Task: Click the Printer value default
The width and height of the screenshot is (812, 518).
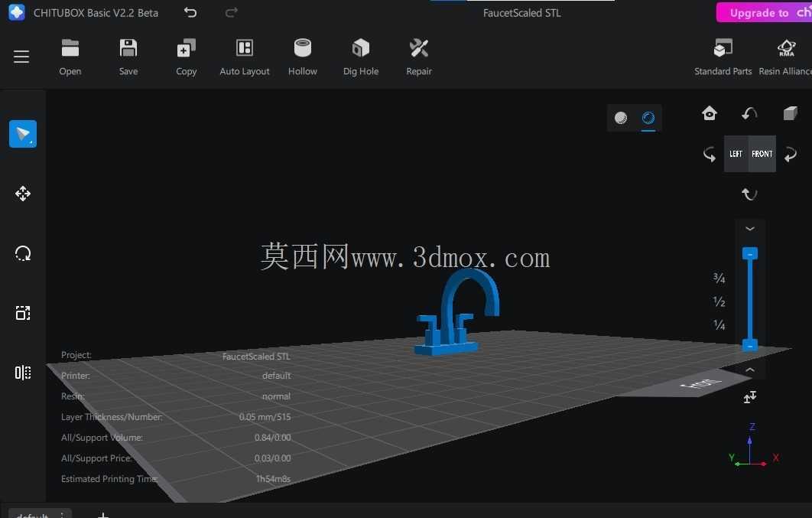Action: click(276, 376)
